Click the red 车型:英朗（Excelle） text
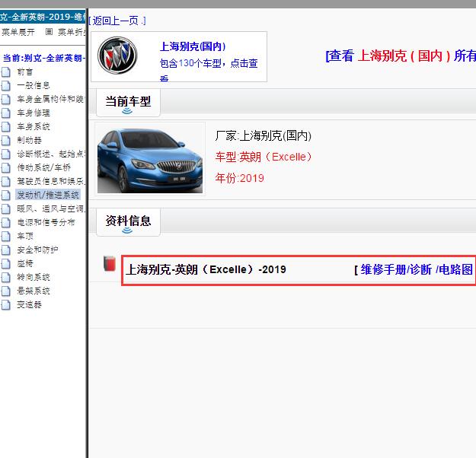This screenshot has width=476, height=458. [264, 157]
